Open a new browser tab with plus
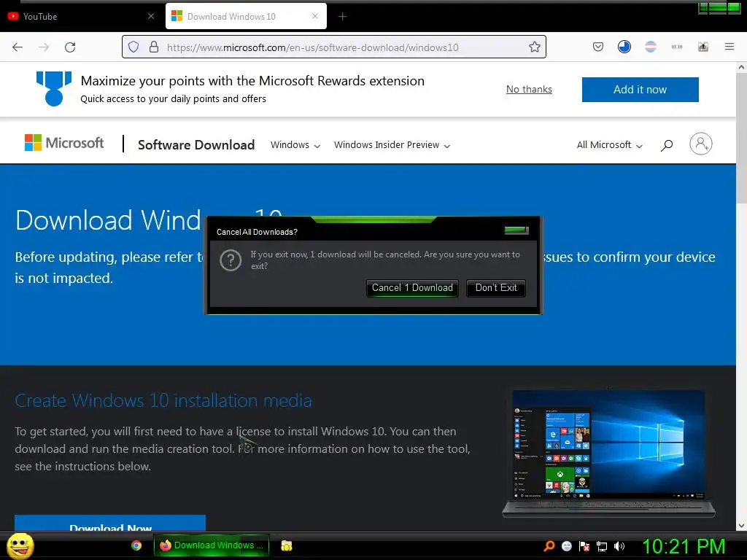747x560 pixels. pyautogui.click(x=343, y=17)
